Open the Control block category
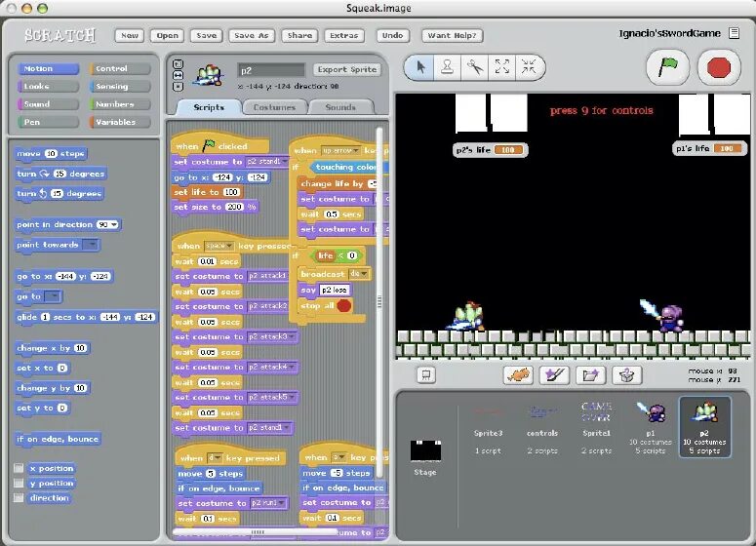Screen dimensions: 756x546 tap(120, 68)
